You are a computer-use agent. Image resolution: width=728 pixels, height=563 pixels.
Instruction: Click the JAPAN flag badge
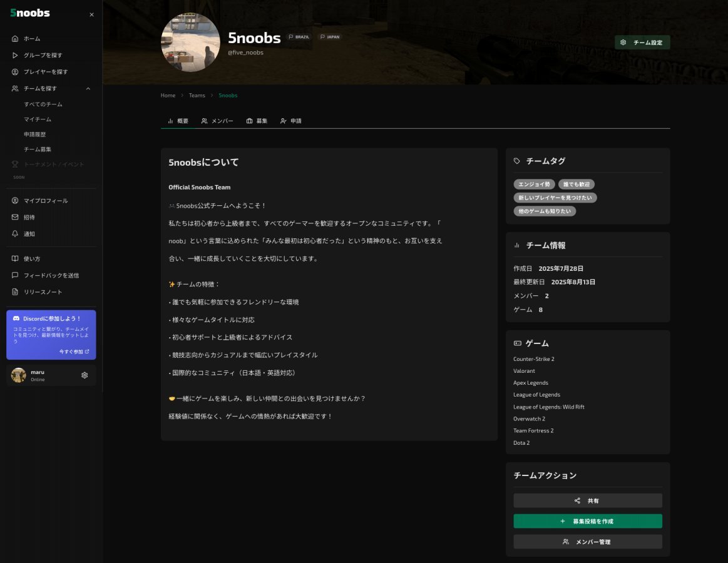(330, 37)
